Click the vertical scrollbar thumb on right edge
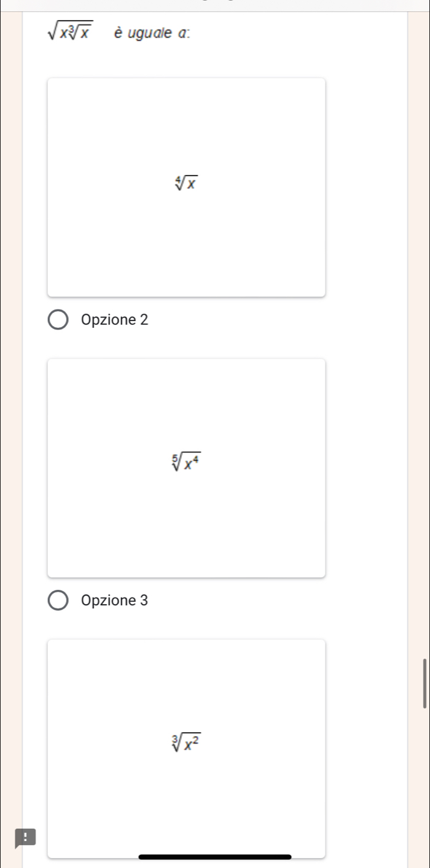Image resolution: width=430 pixels, height=868 pixels. (x=424, y=683)
